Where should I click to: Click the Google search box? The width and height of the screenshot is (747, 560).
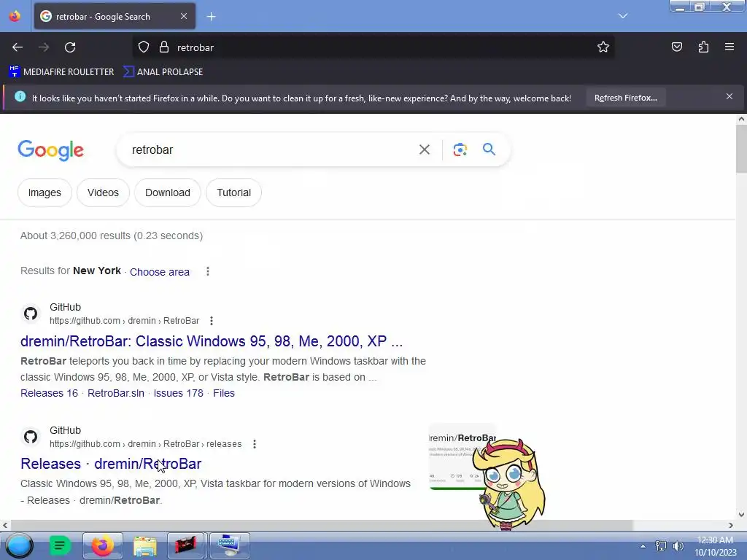pyautogui.click(x=267, y=149)
